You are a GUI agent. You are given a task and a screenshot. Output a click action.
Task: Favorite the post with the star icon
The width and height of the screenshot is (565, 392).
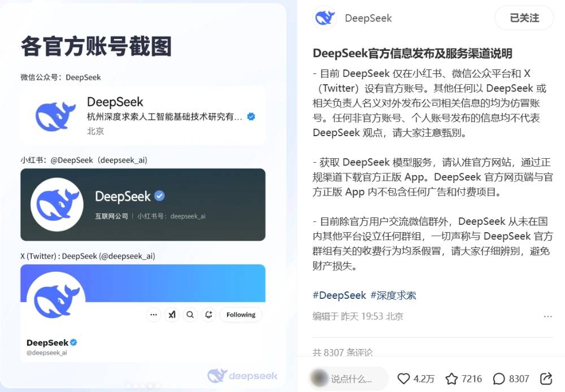tap(451, 378)
